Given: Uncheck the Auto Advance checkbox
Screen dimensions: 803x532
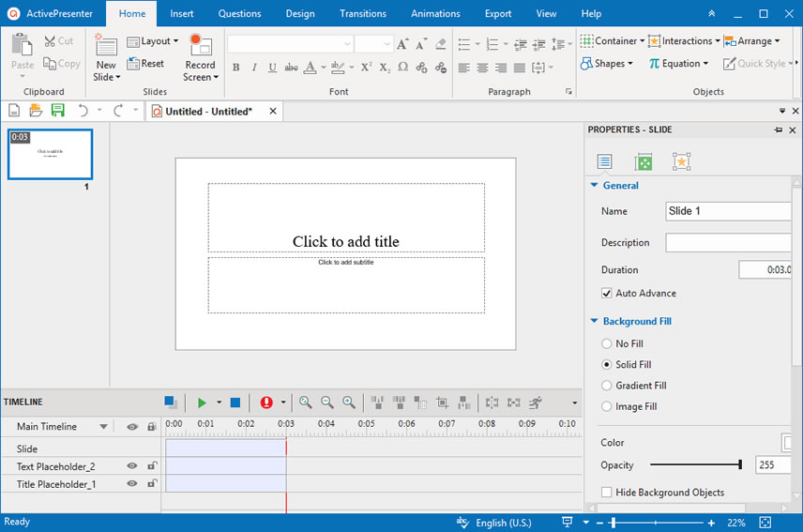Looking at the screenshot, I should click(x=607, y=294).
